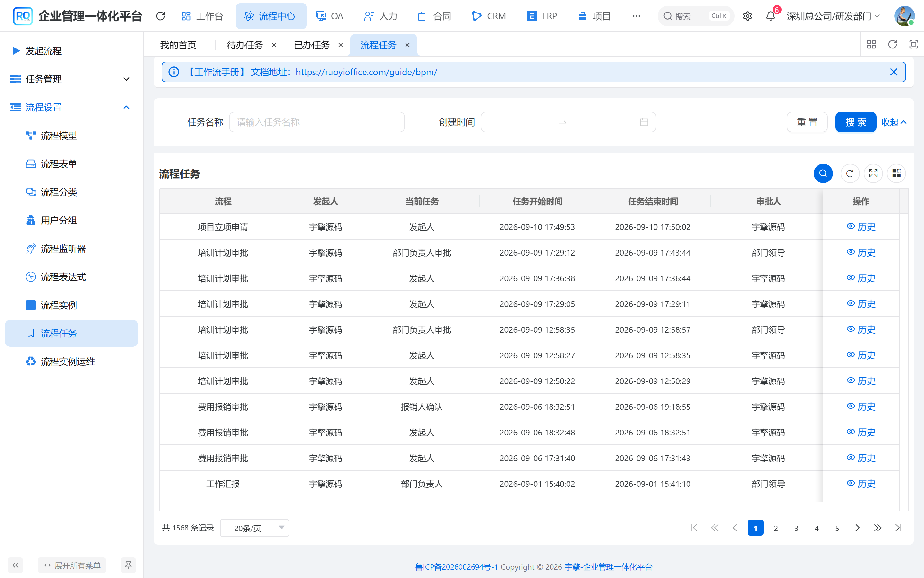Close the workflow manual info banner

click(x=894, y=72)
